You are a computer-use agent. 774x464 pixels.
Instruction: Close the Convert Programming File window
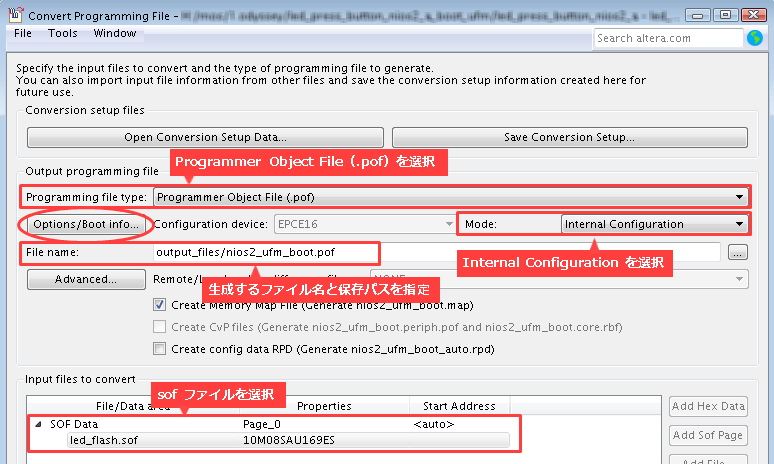(x=753, y=15)
